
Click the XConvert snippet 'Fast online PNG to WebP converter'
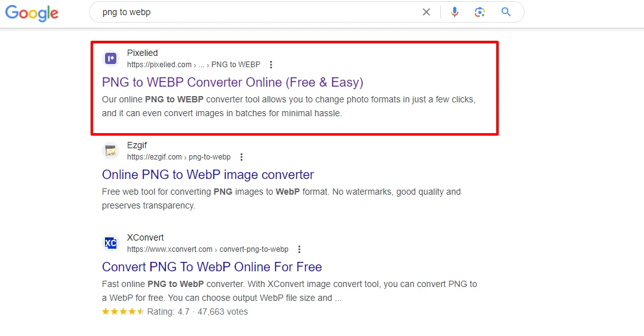289,291
